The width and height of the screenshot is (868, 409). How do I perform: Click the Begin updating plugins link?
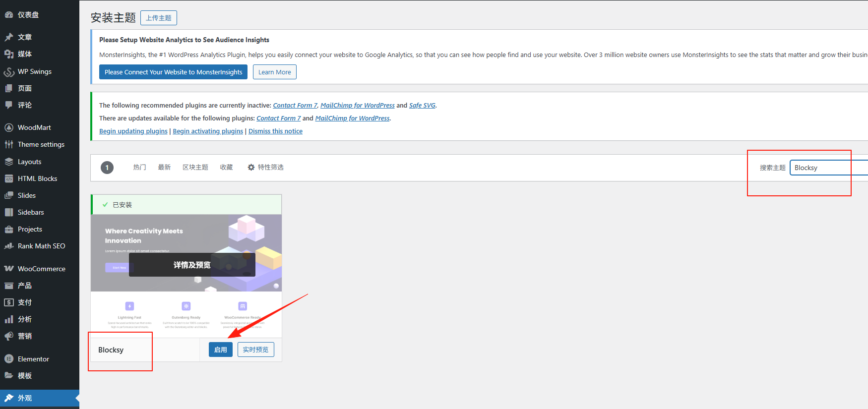point(133,131)
